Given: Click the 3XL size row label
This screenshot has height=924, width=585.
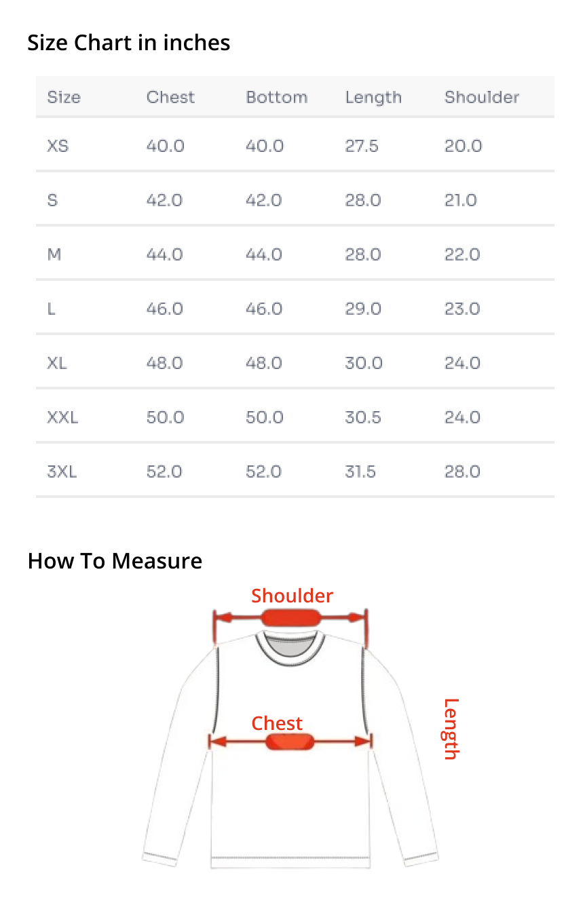Looking at the screenshot, I should tap(62, 471).
